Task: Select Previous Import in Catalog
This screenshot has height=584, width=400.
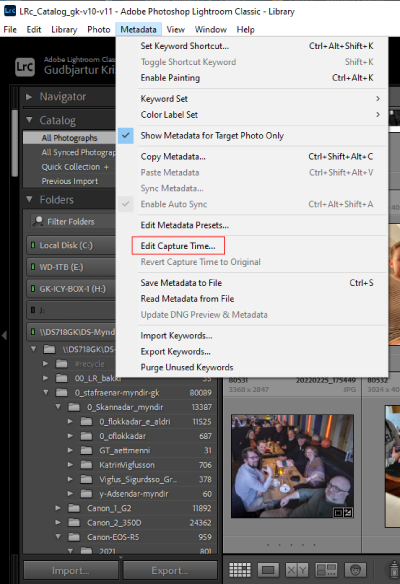Action: [x=70, y=181]
